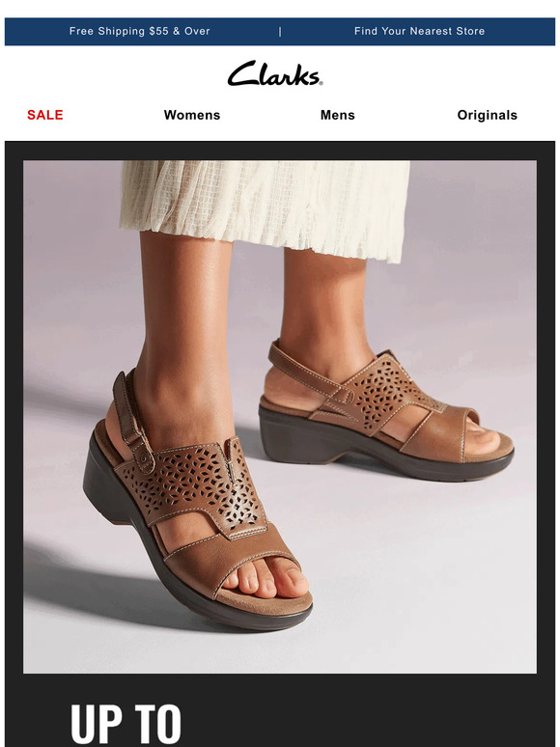Click the rear sandal in the photo
This screenshot has width=560, height=747.
(x=386, y=414)
